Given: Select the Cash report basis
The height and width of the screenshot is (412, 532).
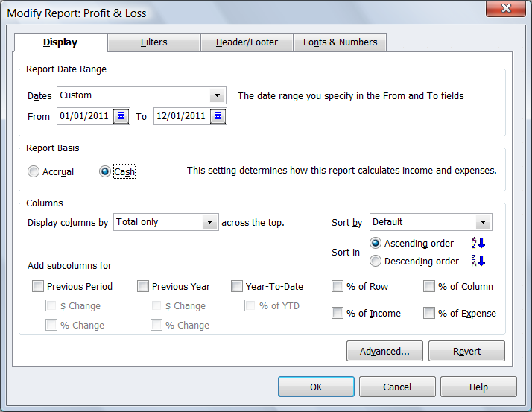Looking at the screenshot, I should tap(105, 171).
